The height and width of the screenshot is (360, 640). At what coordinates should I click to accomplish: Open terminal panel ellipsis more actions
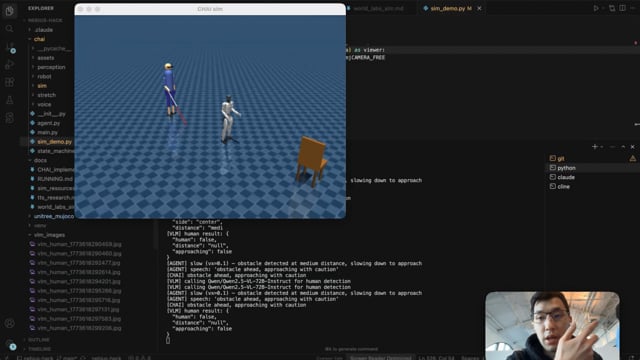(612, 147)
